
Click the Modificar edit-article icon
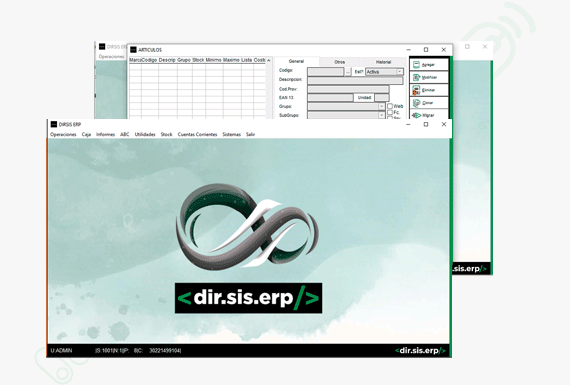pyautogui.click(x=417, y=77)
